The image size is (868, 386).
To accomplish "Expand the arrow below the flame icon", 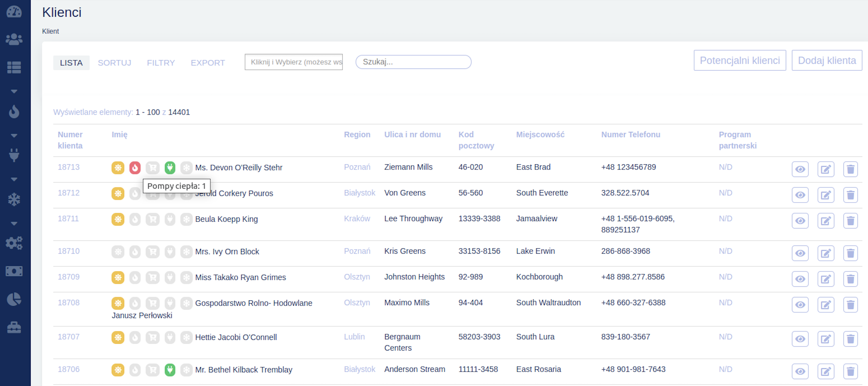I will [x=14, y=136].
